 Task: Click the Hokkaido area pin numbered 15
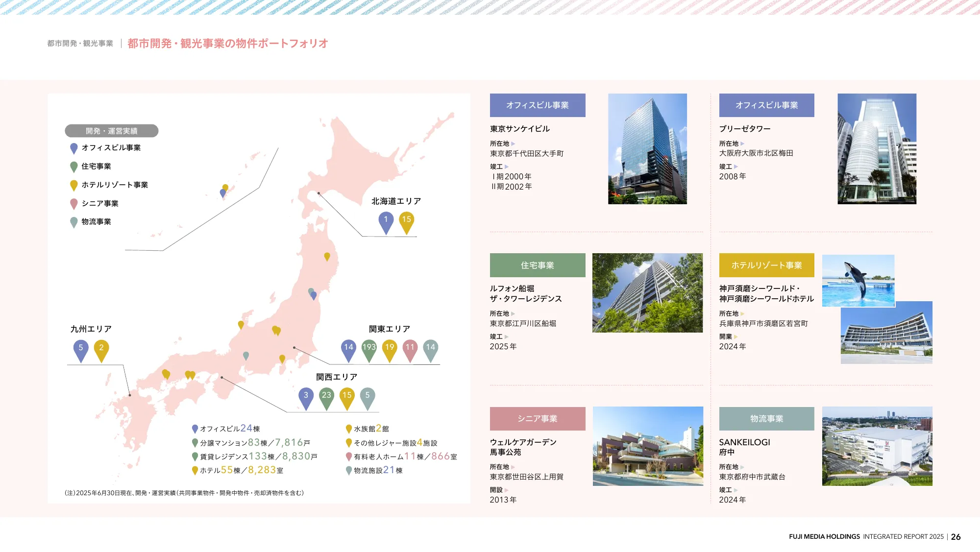click(406, 220)
